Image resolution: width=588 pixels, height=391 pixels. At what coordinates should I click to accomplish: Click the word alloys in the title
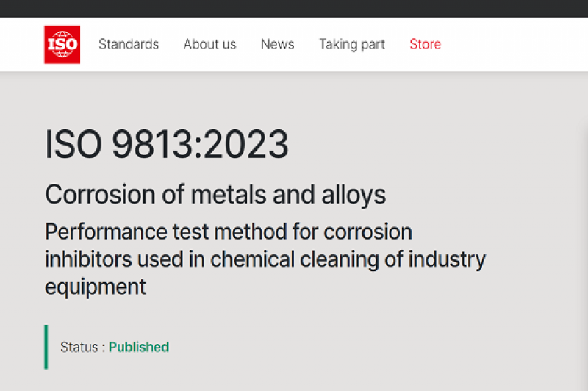[x=354, y=195]
